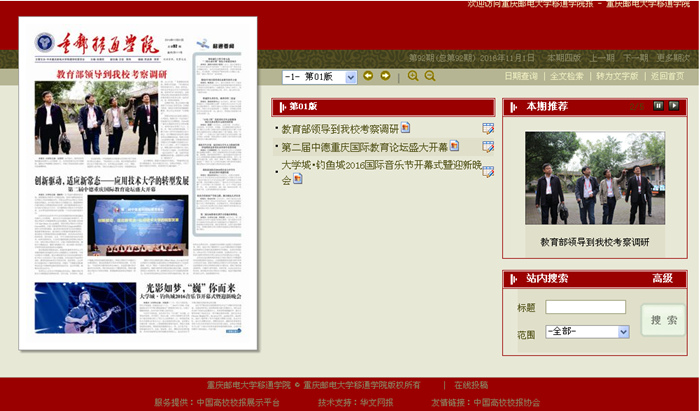
Task: Open the 第01版 page selector dropdown
Action: coord(319,77)
